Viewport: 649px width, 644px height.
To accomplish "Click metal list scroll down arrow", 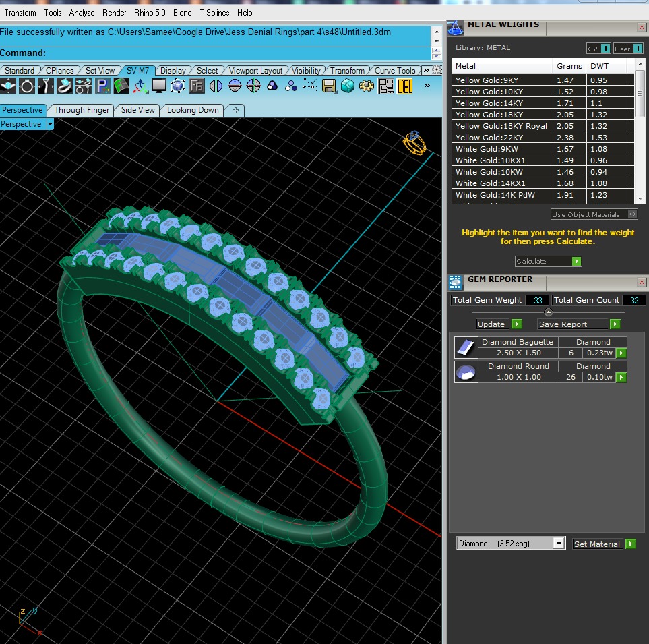I will pyautogui.click(x=640, y=199).
